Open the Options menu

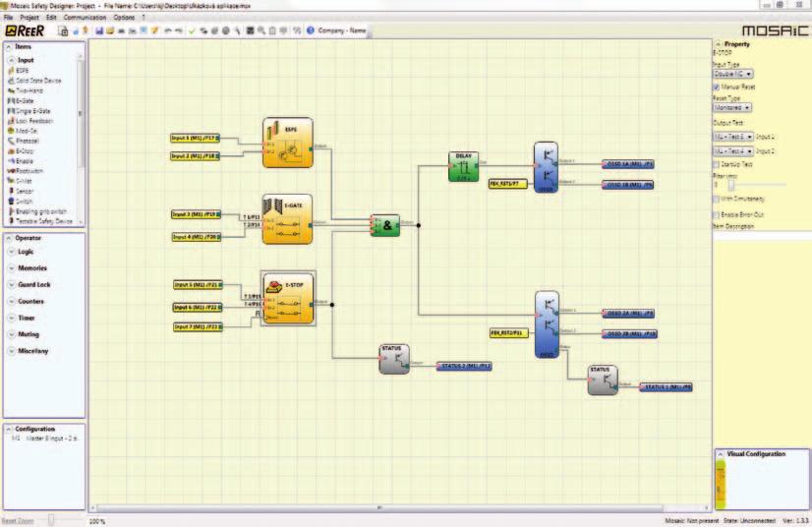click(x=124, y=17)
